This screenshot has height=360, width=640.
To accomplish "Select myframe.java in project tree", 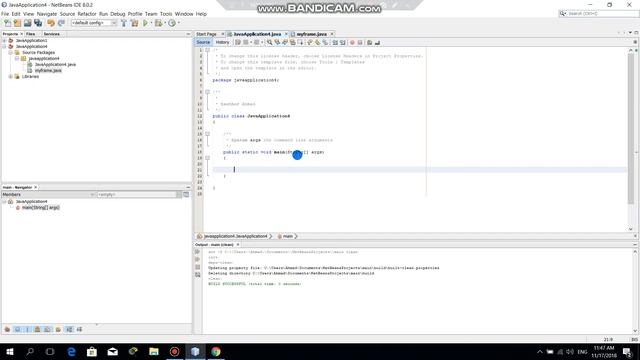I will pos(48,70).
